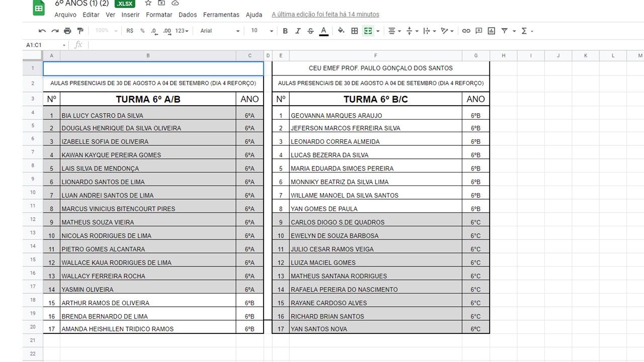Open text wrapping dropdown
This screenshot has height=362, width=644.
tap(429, 31)
